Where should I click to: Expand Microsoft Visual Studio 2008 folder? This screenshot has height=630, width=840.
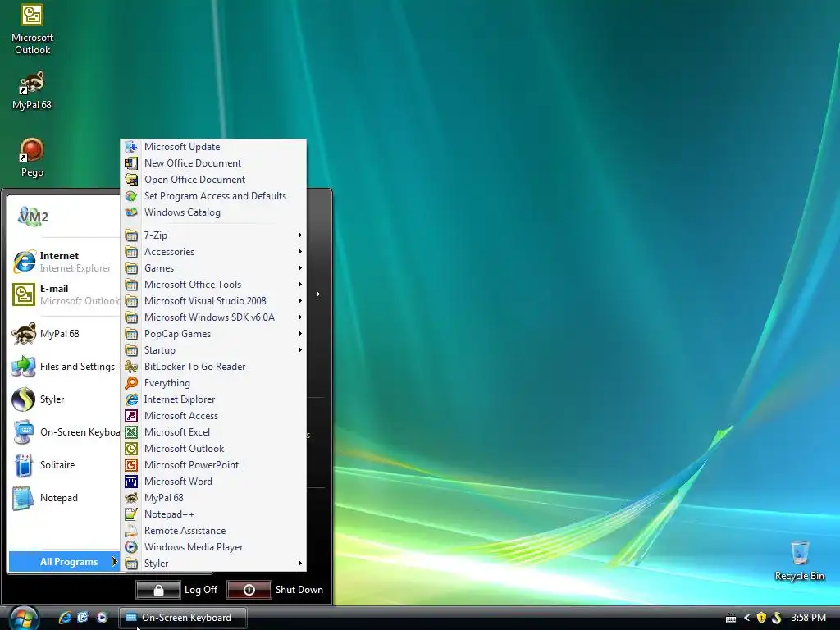coord(214,301)
